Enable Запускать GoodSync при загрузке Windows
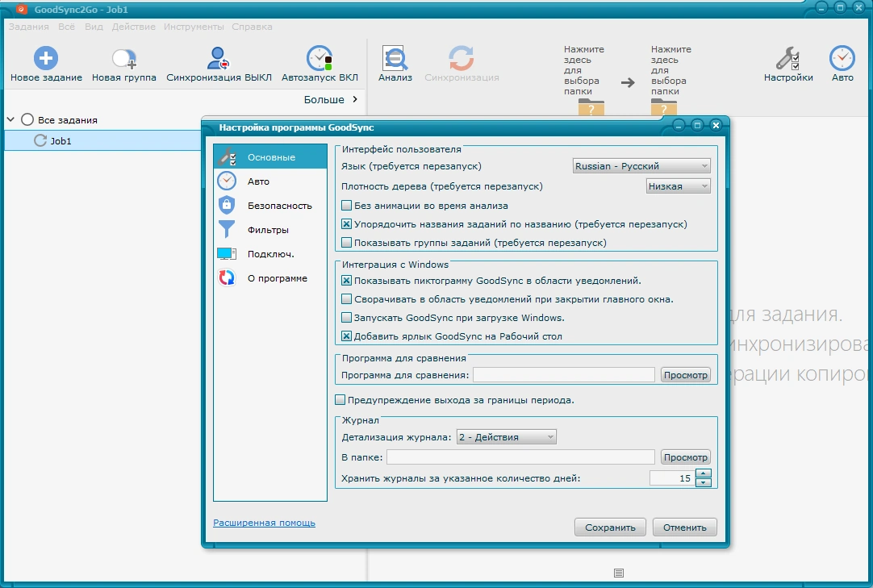 (x=346, y=318)
